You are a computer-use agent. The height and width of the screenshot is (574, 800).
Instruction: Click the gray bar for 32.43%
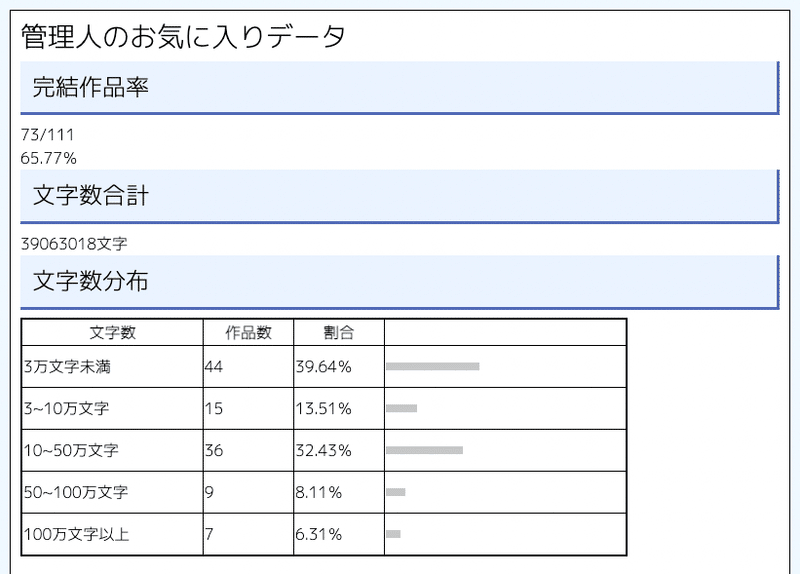[x=424, y=450]
